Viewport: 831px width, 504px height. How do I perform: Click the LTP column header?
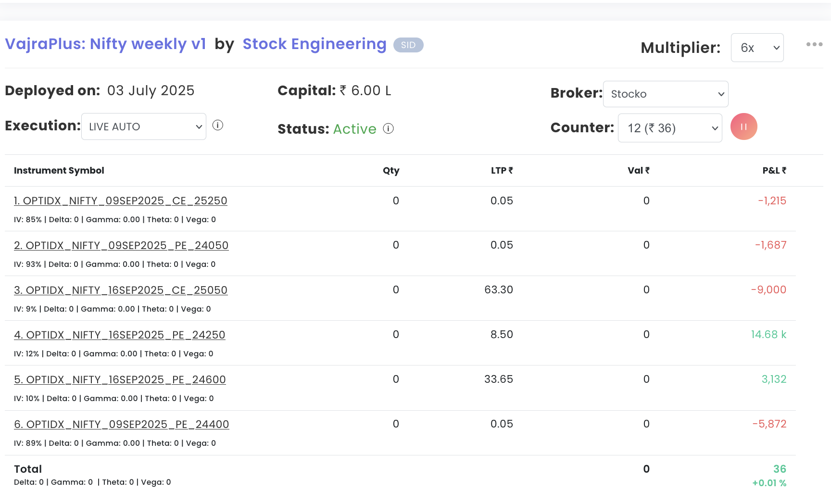pos(502,170)
